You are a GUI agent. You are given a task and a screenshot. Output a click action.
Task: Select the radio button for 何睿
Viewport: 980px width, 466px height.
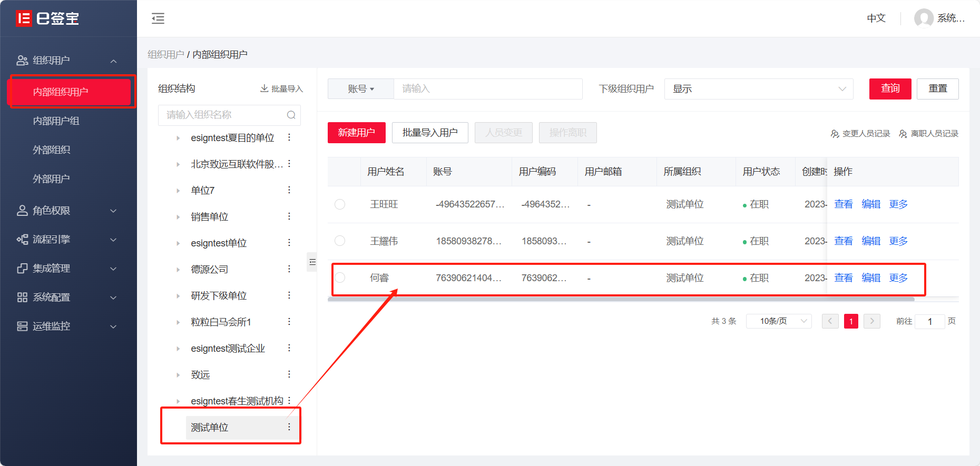click(340, 277)
